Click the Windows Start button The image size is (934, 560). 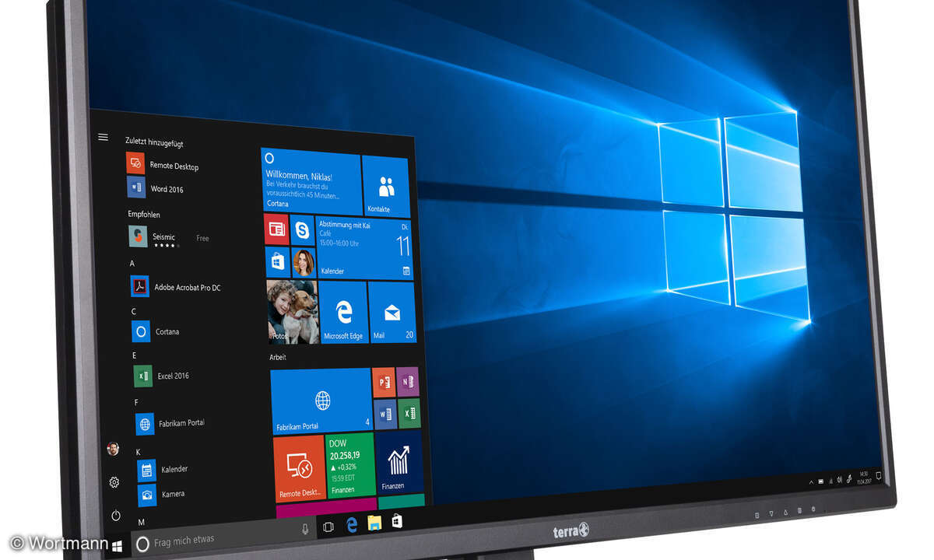click(x=118, y=544)
